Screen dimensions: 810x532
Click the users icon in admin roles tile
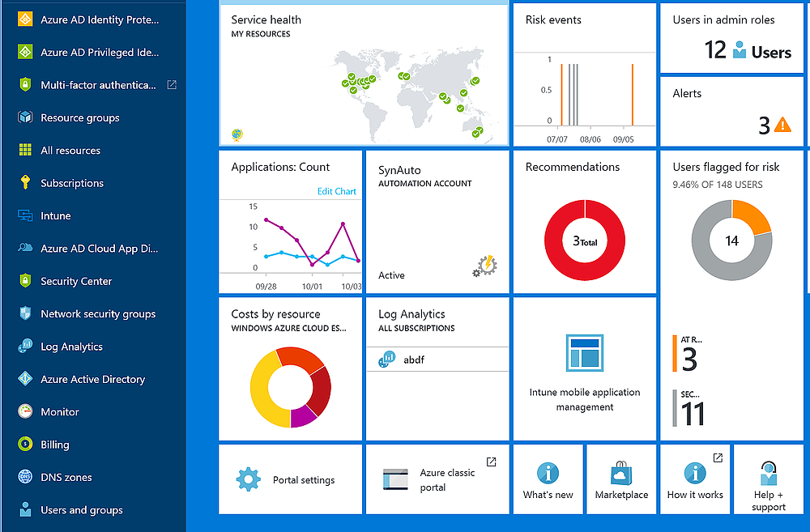pyautogui.click(x=740, y=49)
